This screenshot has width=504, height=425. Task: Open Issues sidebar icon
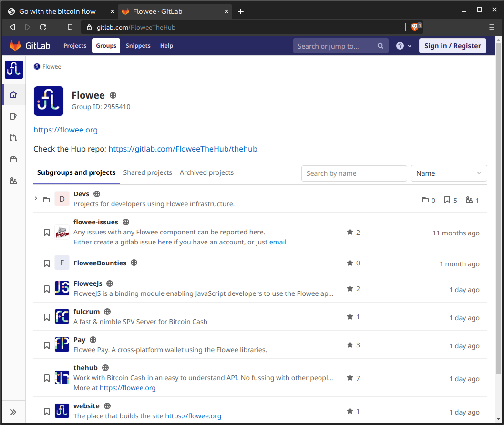tap(13, 116)
